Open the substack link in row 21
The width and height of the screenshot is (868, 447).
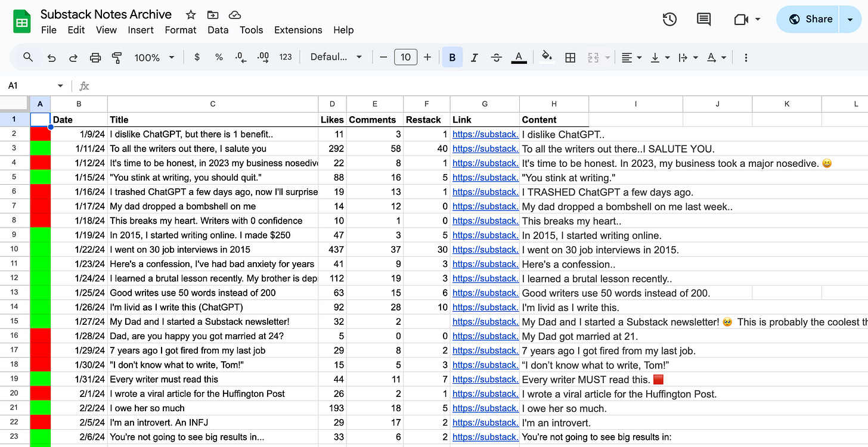(485, 408)
